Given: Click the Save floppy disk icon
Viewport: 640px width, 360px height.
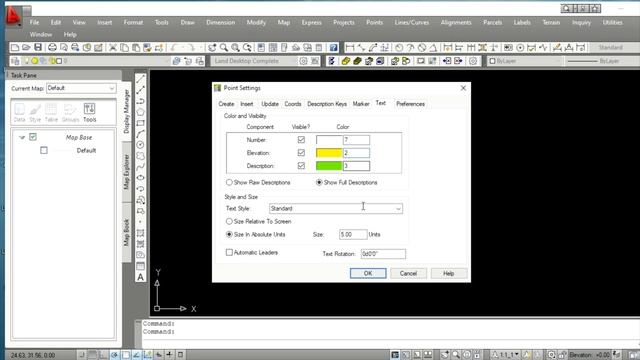Looking at the screenshot, I should pos(38,48).
